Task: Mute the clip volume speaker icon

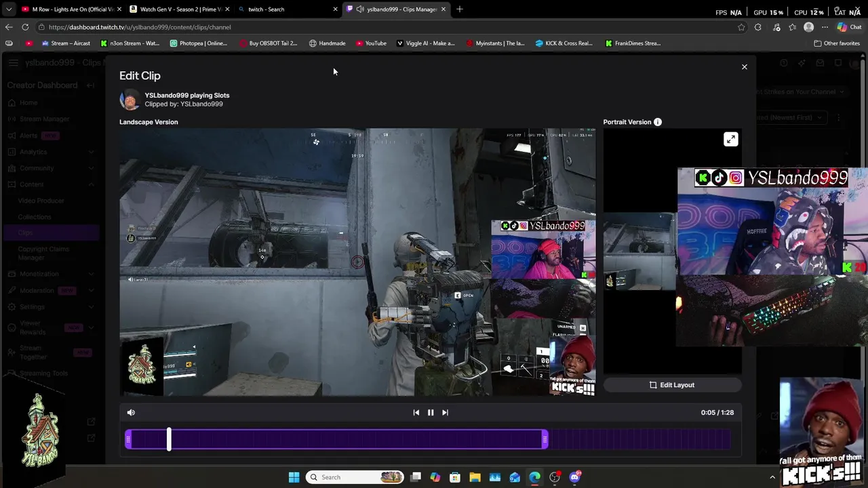Action: point(131,412)
